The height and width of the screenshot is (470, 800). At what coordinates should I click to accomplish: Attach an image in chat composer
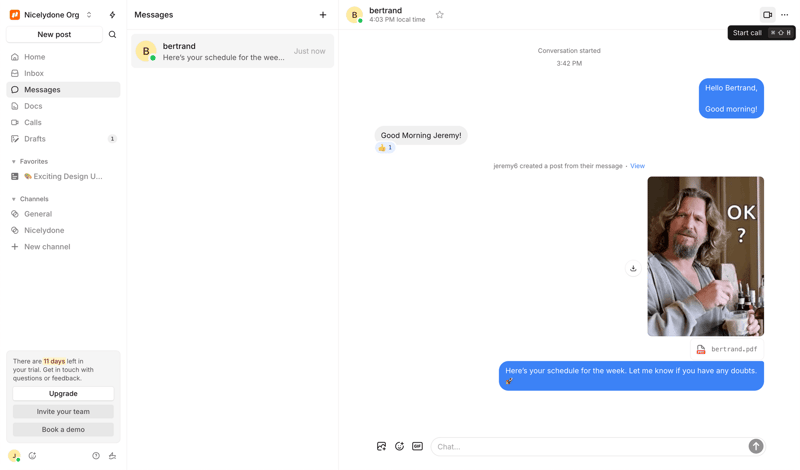pos(381,446)
